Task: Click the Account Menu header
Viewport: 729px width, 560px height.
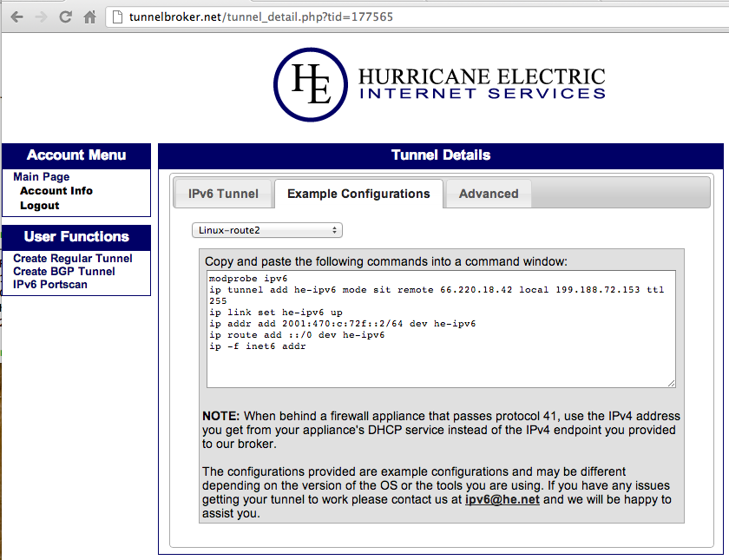Action: (76, 155)
